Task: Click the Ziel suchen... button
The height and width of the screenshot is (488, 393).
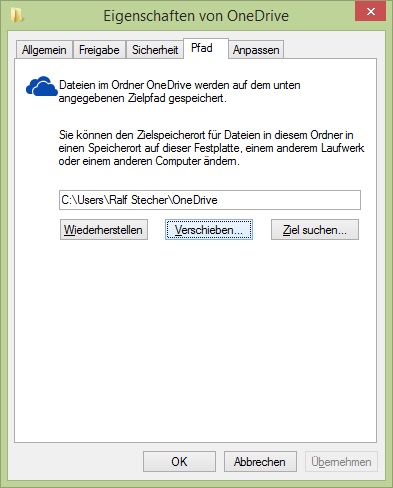Action: coord(315,230)
